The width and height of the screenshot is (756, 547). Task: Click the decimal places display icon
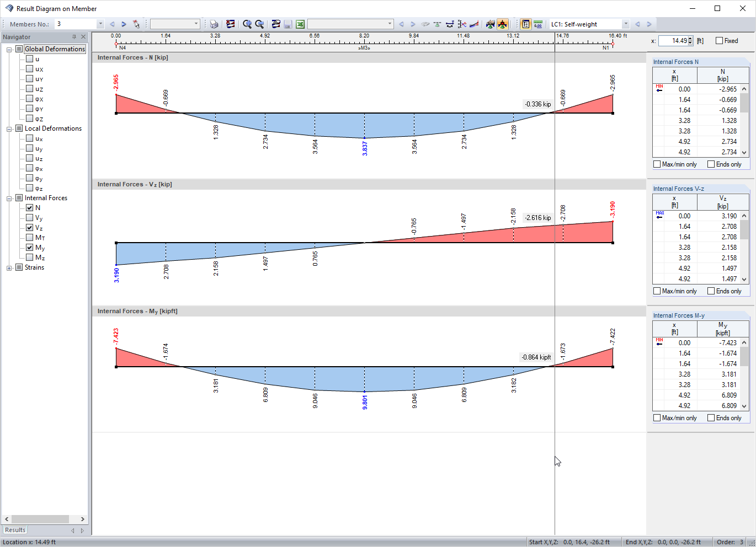537,24
